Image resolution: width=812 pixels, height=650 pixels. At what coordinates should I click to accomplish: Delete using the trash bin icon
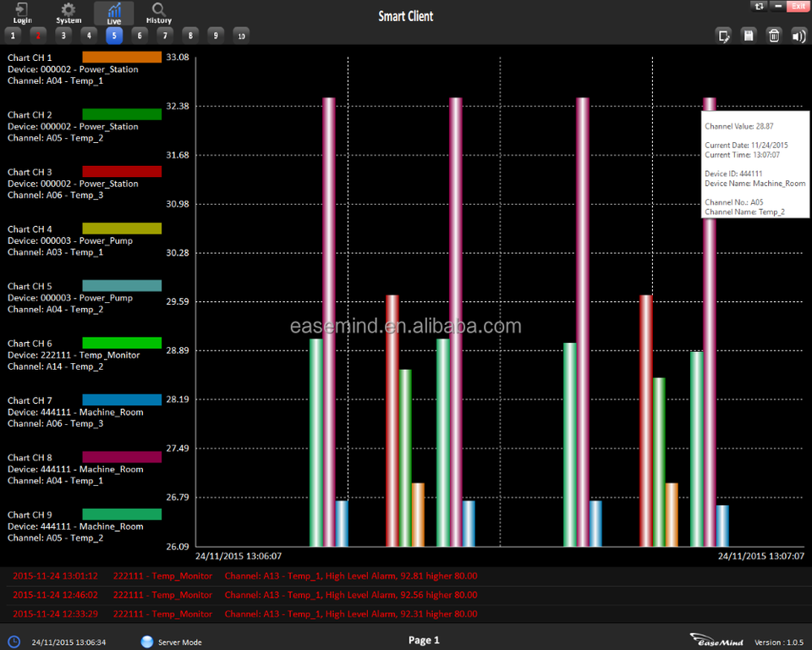773,35
